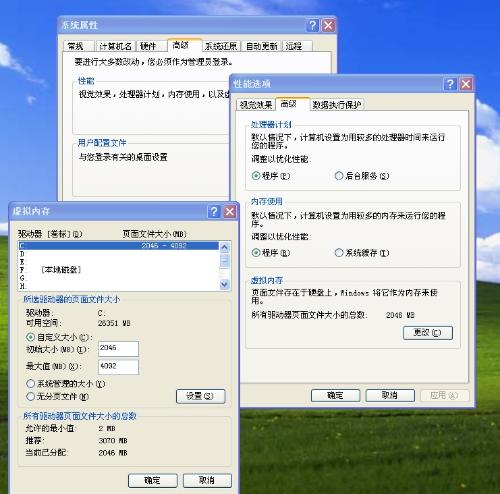Click 确定 in 性能选项 dialog
Image resolution: width=500 pixels, height=494 pixels.
(335, 396)
